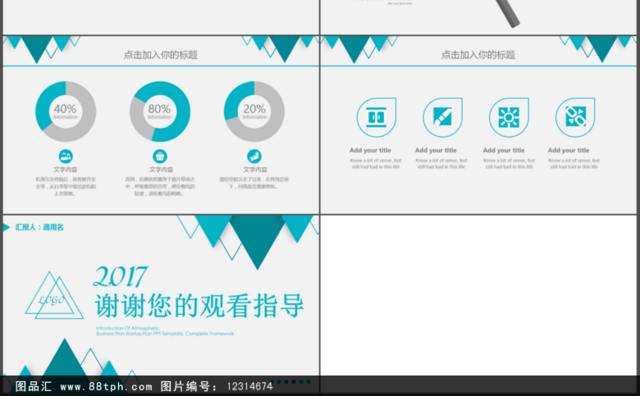Viewport: 640px width, 396px height.
Task: Click the briefcase icon below the 80% chart
Action: pyautogui.click(x=160, y=156)
